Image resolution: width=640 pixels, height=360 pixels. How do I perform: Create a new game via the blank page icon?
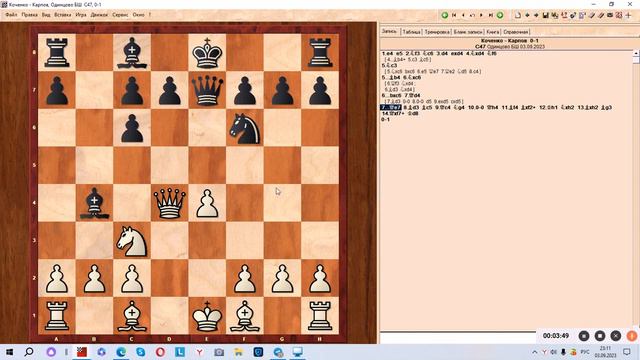pos(518,15)
